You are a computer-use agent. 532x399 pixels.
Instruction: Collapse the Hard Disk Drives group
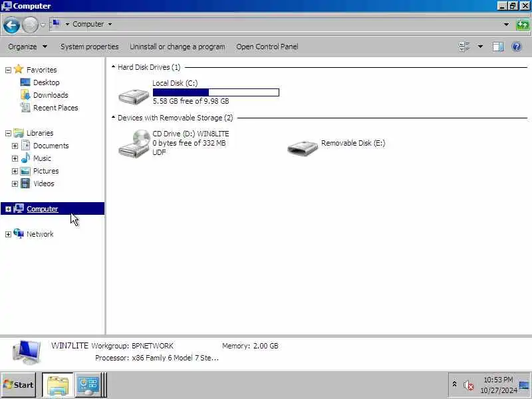point(113,67)
